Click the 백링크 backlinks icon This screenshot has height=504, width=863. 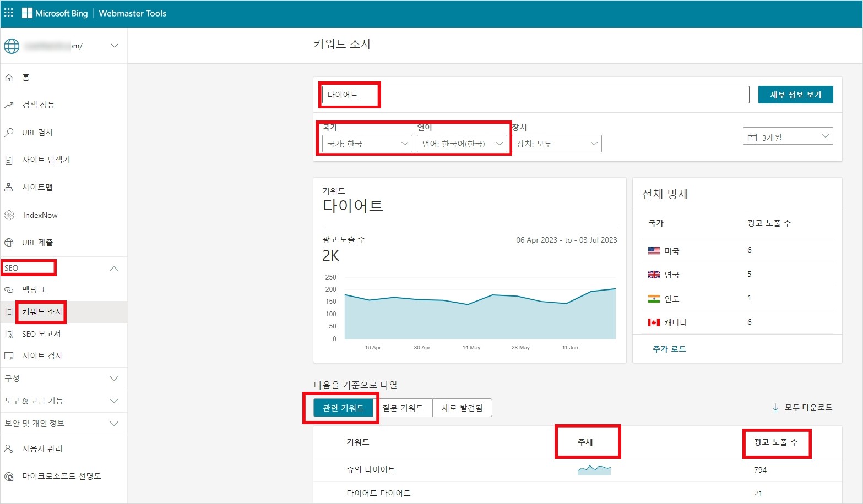click(9, 289)
